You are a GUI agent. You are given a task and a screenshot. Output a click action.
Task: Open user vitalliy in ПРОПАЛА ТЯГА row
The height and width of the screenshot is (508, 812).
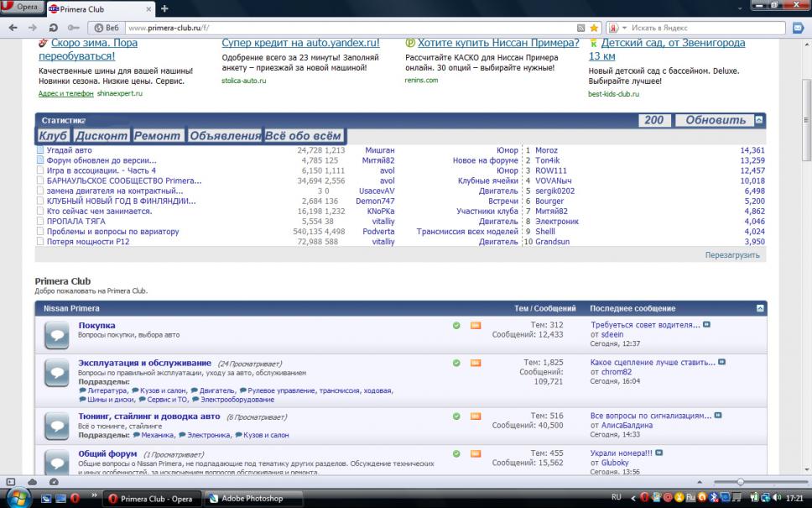pos(383,222)
